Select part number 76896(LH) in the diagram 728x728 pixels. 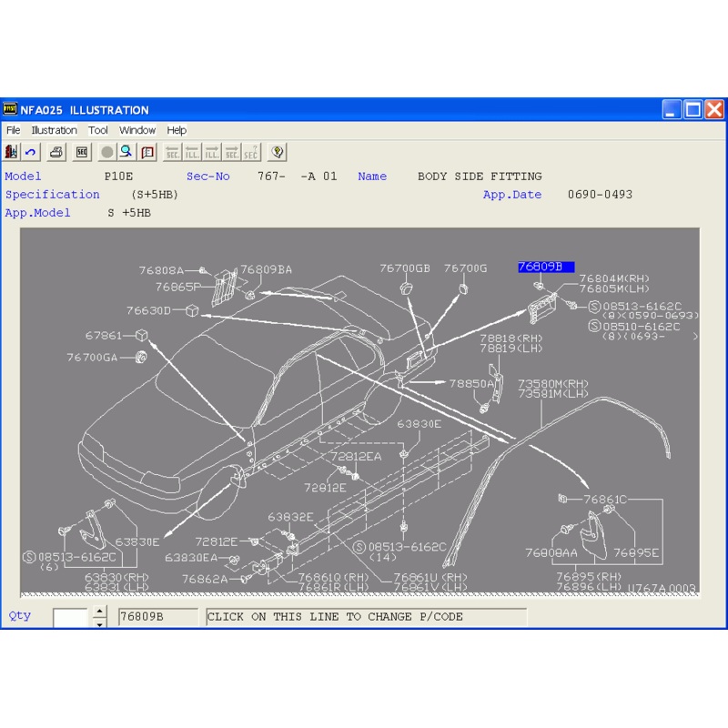[x=589, y=587]
